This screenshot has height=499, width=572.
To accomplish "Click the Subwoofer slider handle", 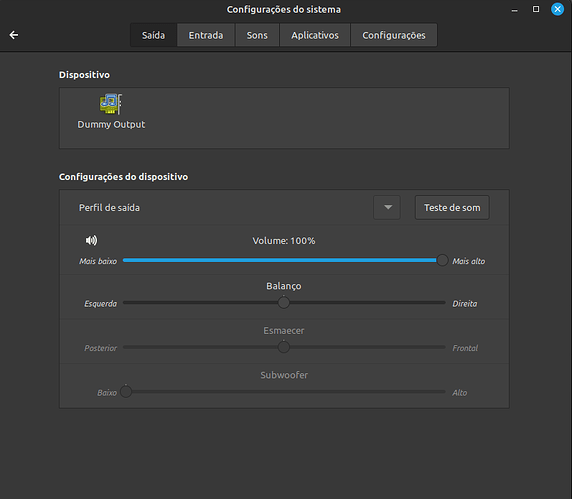I will (126, 392).
